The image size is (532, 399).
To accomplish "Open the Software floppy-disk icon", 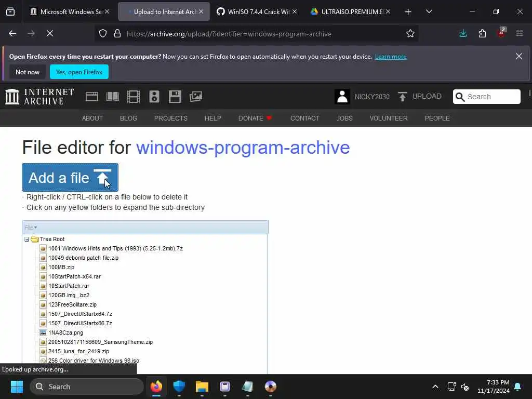I will click(175, 97).
